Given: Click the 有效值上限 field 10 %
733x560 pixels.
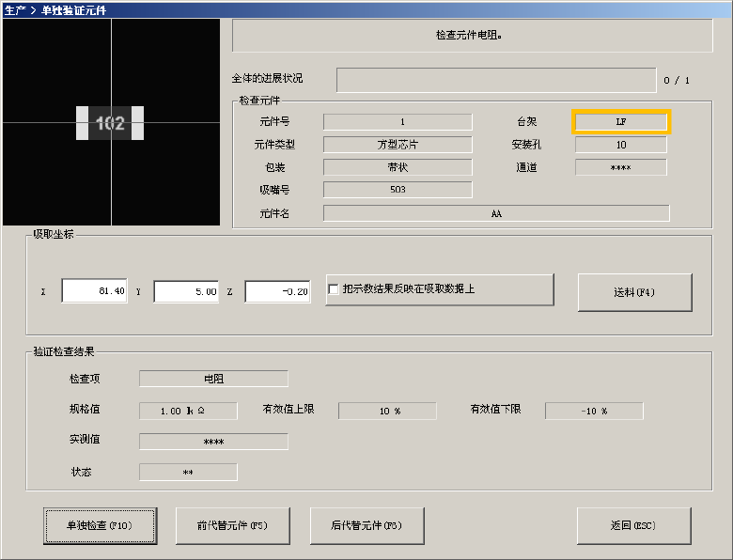Looking at the screenshot, I should (387, 411).
